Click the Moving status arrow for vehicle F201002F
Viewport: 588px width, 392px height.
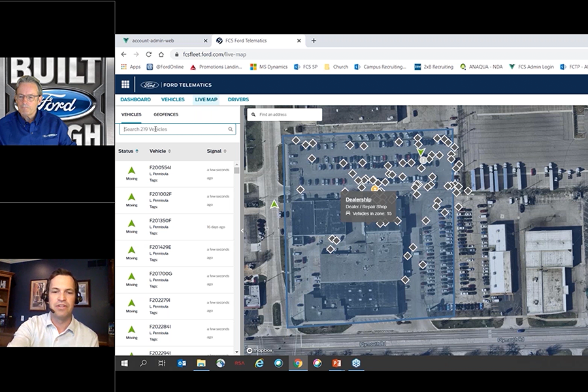click(x=131, y=197)
